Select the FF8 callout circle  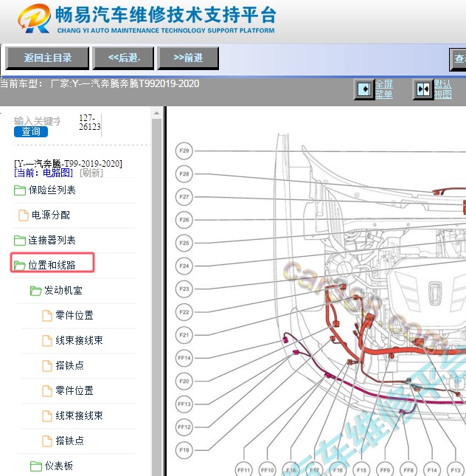(x=408, y=469)
